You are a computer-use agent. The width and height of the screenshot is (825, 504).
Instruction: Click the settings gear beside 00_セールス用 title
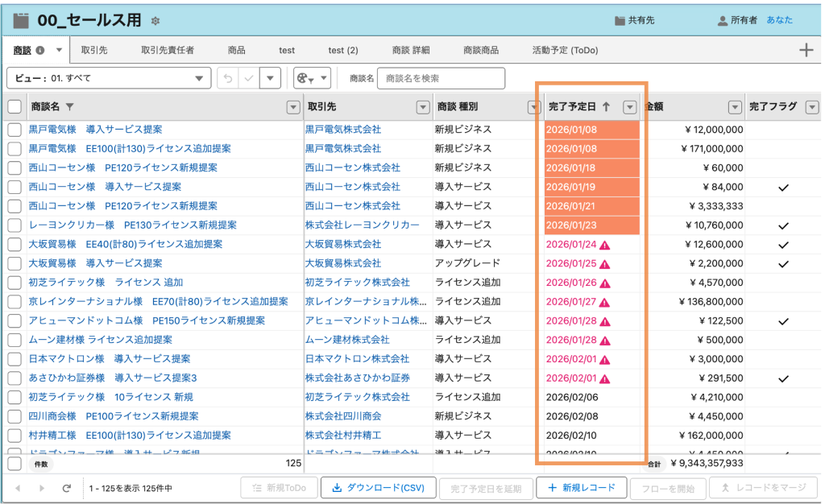[155, 20]
